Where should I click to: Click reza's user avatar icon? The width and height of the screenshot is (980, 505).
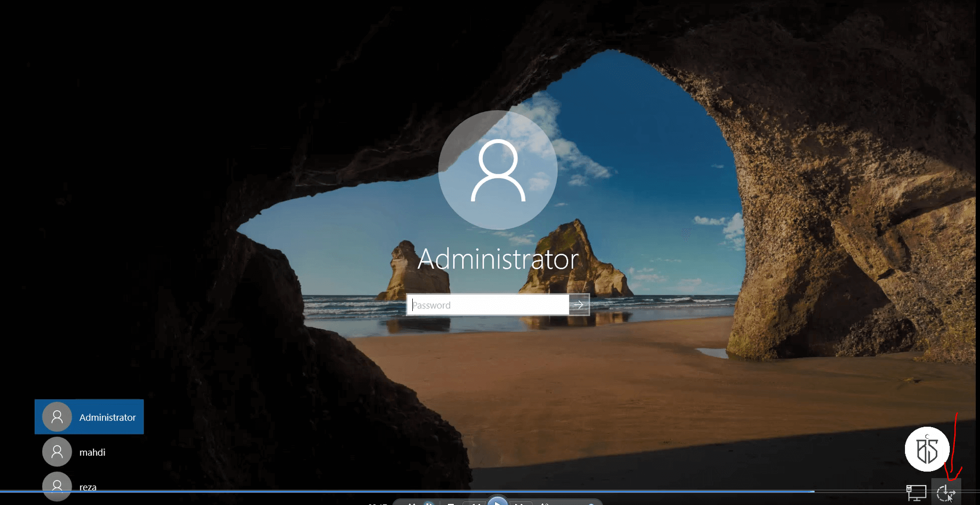pyautogui.click(x=57, y=486)
